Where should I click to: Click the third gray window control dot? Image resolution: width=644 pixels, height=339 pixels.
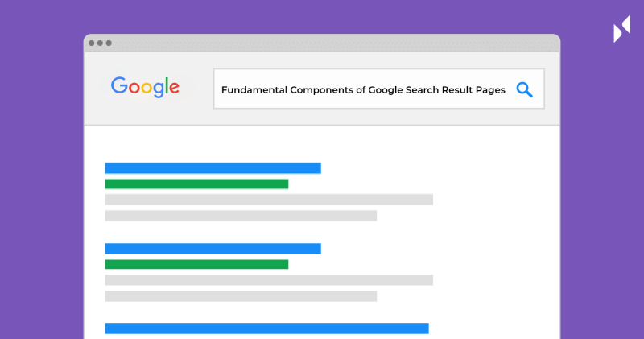(109, 43)
